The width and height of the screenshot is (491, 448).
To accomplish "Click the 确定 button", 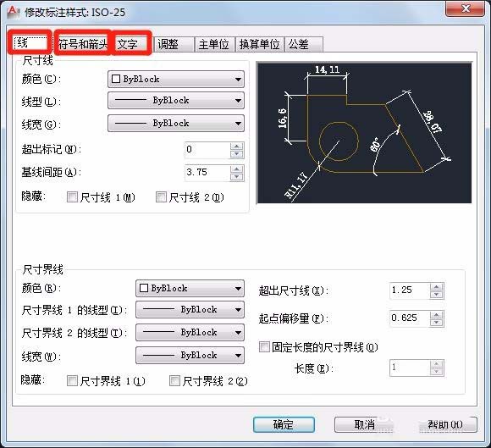I will pyautogui.click(x=284, y=425).
